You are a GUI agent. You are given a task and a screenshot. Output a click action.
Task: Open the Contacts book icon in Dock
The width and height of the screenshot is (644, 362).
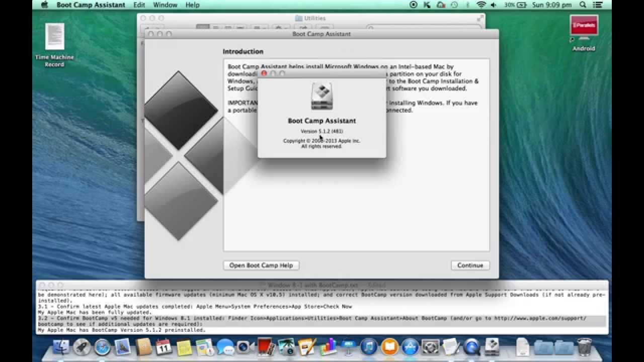[x=143, y=348]
